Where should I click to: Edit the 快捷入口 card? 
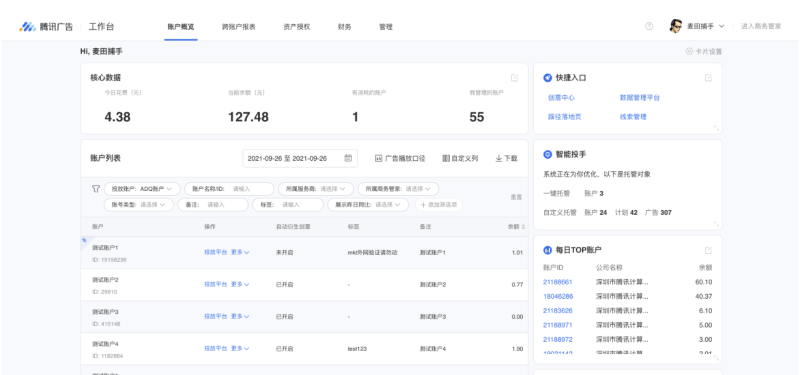708,78
